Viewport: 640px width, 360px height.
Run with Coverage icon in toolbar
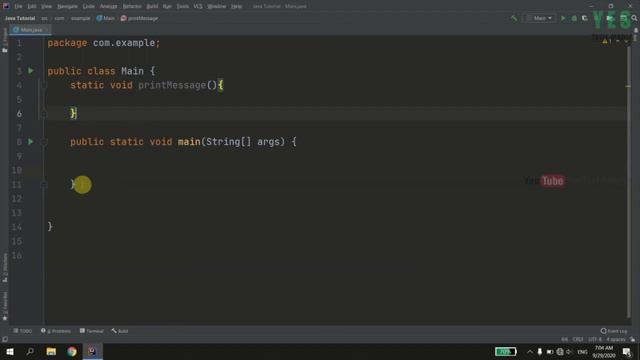584,18
